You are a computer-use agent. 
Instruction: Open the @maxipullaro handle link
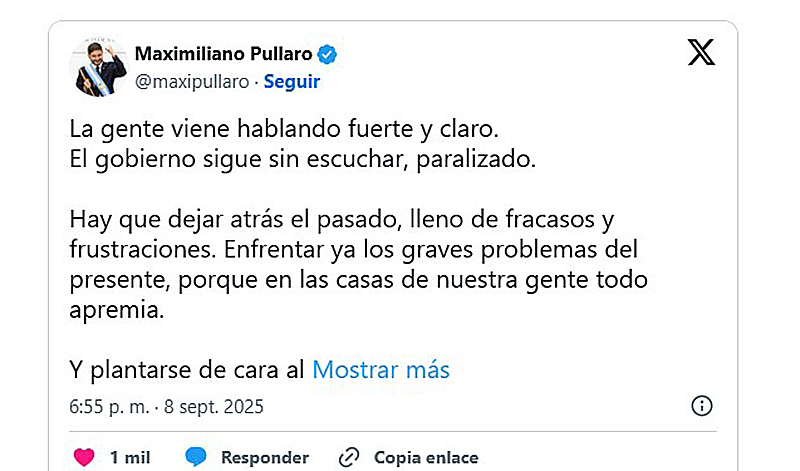coord(190,82)
